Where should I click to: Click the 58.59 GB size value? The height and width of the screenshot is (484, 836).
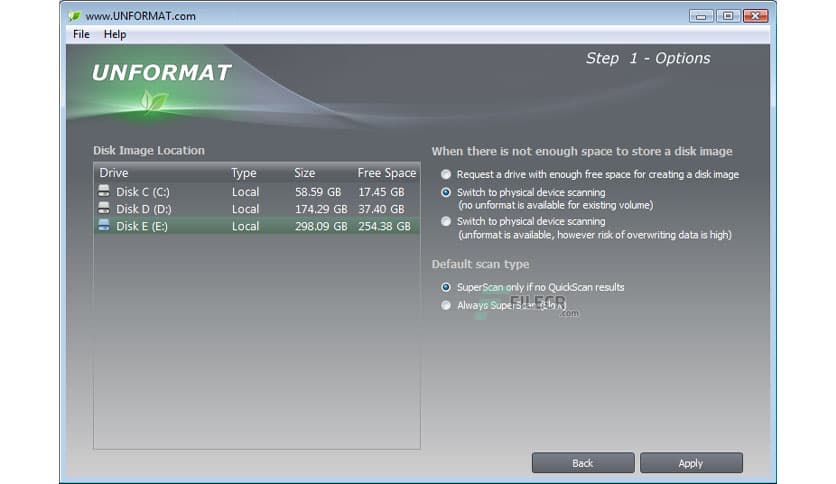[318, 192]
